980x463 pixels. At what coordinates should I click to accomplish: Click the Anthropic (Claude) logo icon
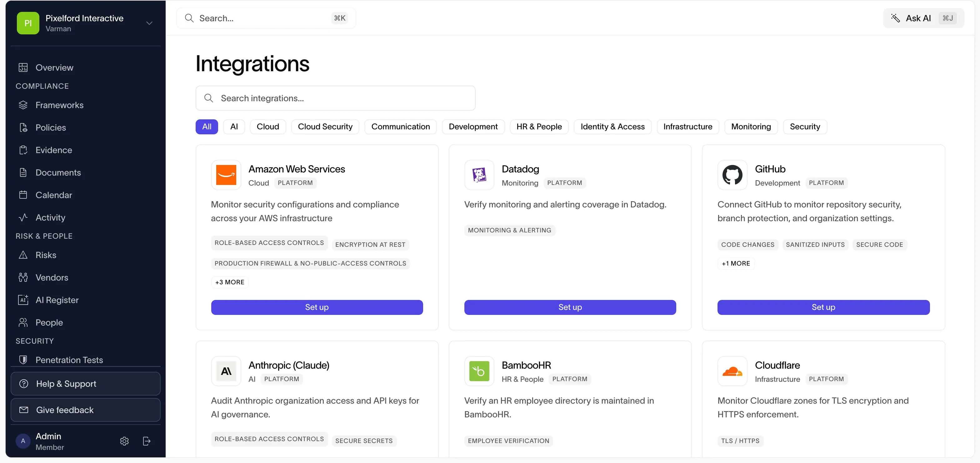226,371
